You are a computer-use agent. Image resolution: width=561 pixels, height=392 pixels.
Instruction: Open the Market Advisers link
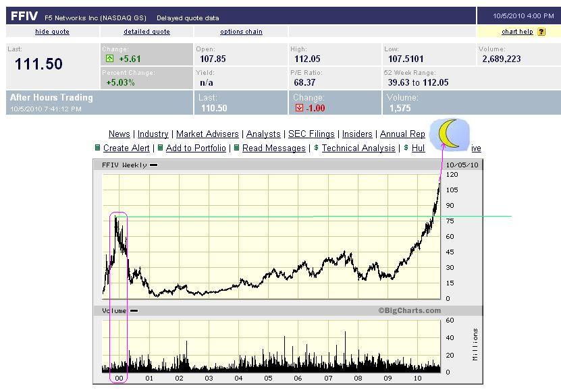[207, 134]
